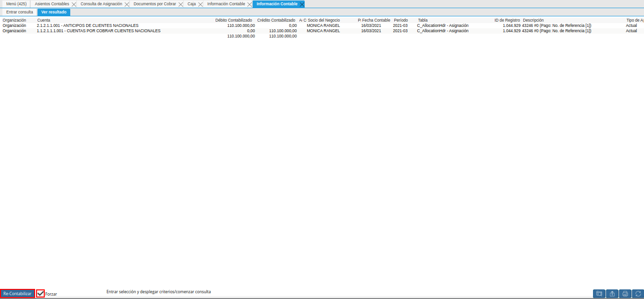Click the Organización column header
The image size is (644, 299).
click(x=14, y=20)
